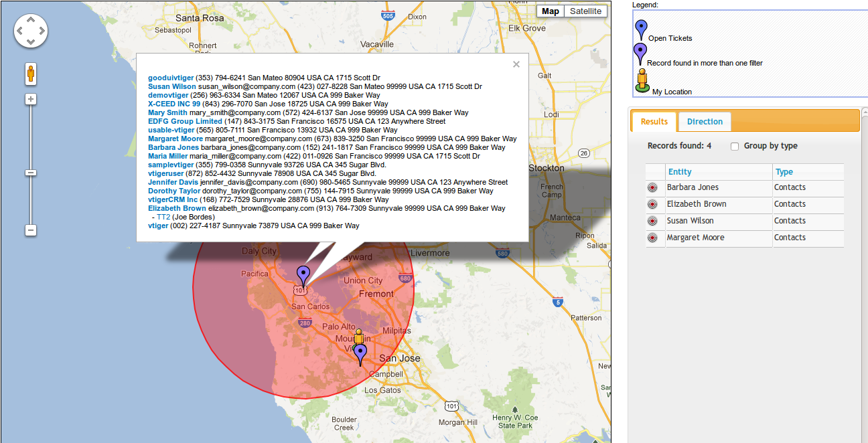
Task: Click the zoom in plus button
Action: click(31, 99)
